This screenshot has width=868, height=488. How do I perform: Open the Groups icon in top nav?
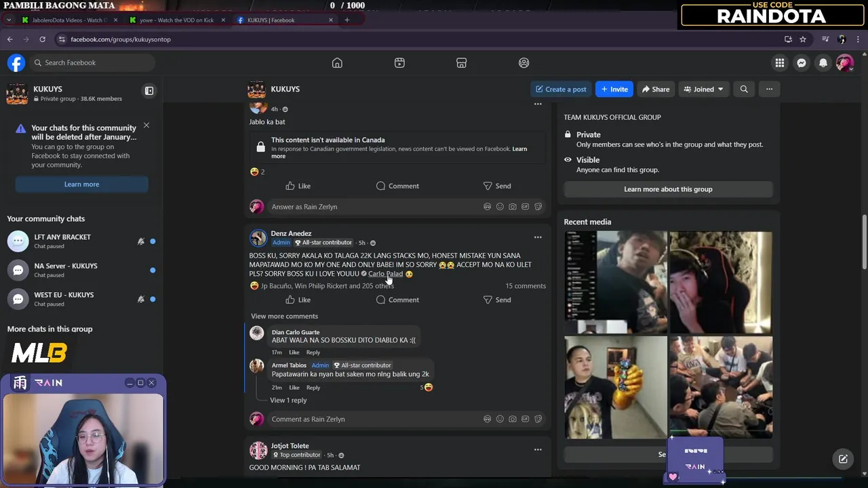point(524,62)
